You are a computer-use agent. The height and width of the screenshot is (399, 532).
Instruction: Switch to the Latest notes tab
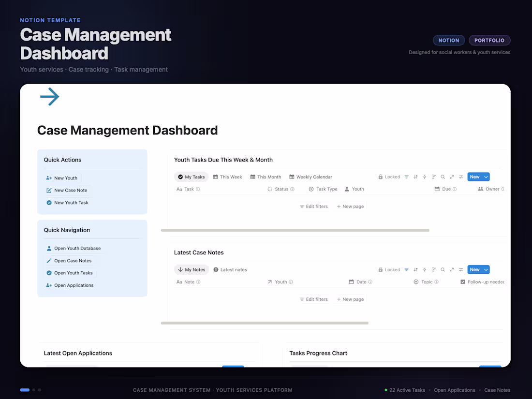(x=230, y=270)
